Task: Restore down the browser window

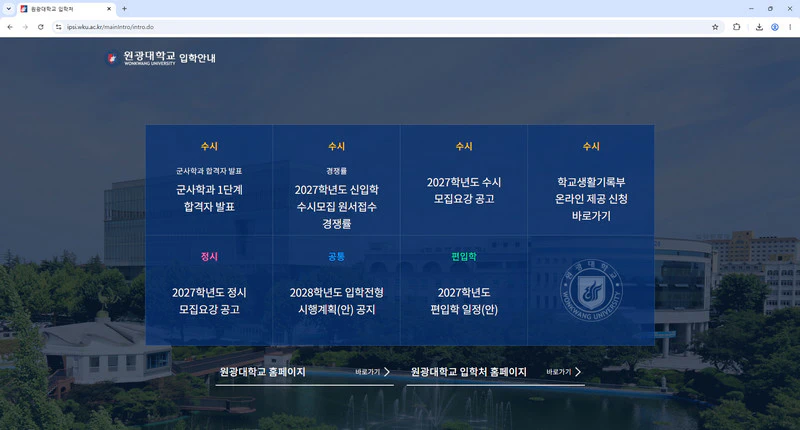Action: (x=770, y=9)
